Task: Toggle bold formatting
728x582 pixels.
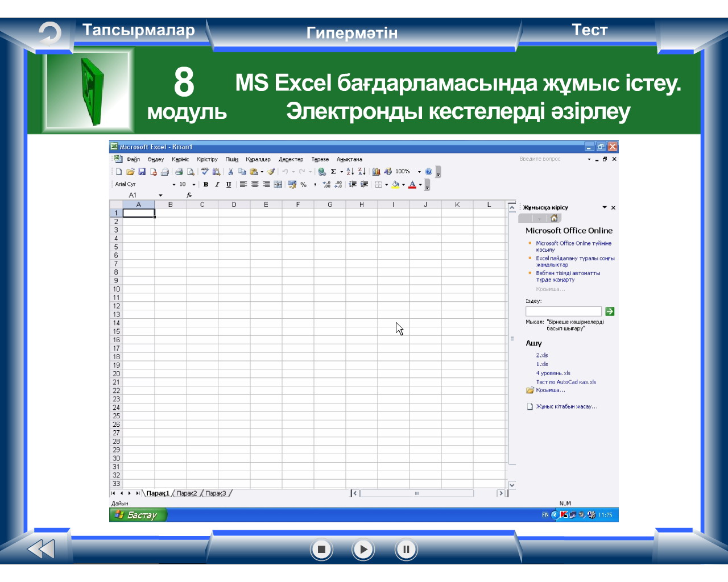Action: point(206,184)
